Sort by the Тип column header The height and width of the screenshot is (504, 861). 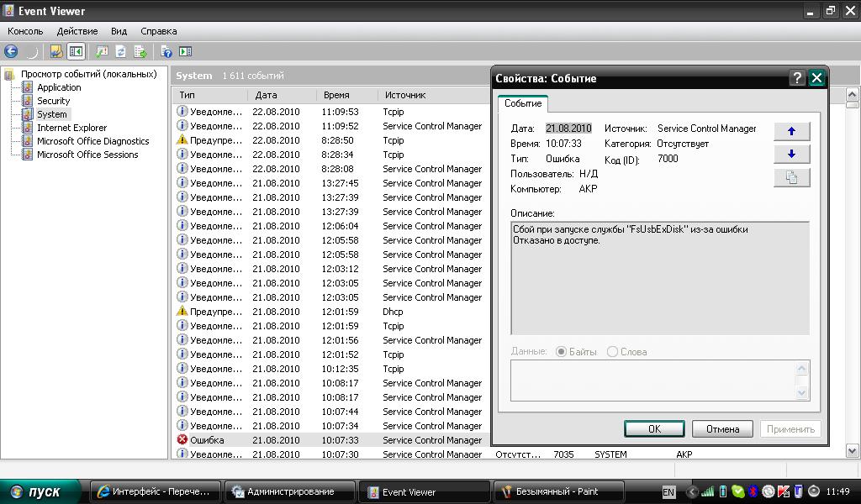pos(211,95)
